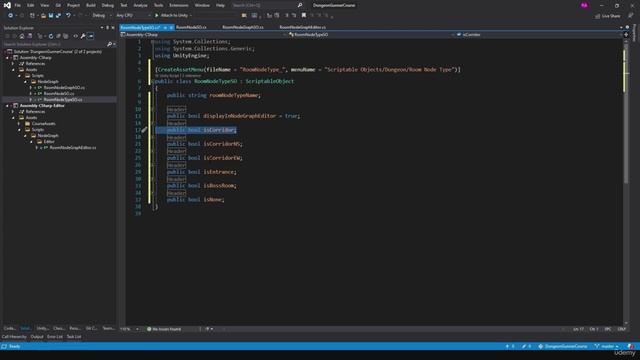Click the Live Share icon
Screen dimensions: 640x360
(598, 16)
